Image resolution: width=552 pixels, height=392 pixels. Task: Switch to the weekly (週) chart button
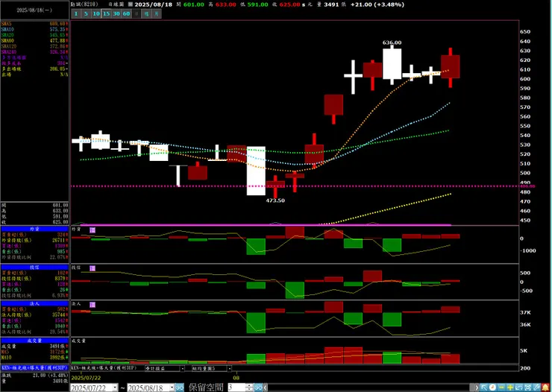[x=146, y=13]
